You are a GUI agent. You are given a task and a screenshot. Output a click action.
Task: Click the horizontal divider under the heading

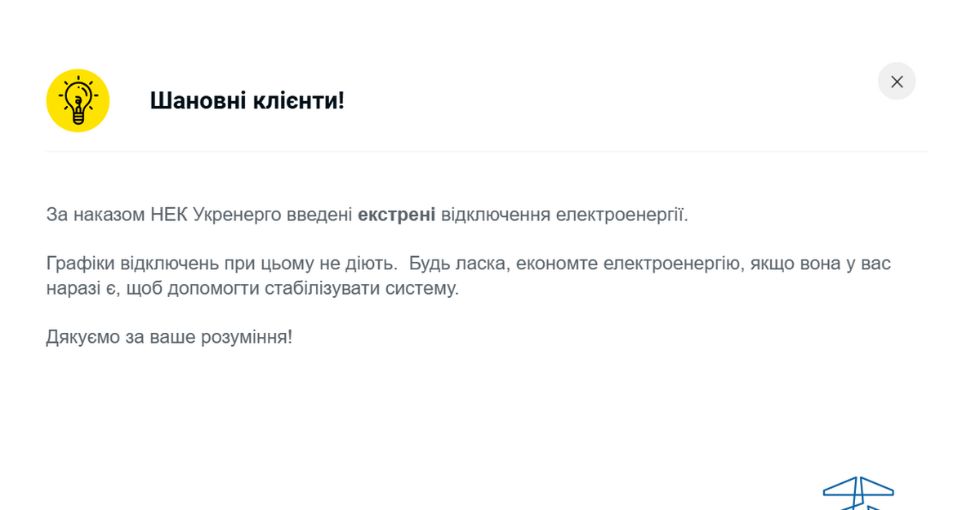pyautogui.click(x=487, y=152)
